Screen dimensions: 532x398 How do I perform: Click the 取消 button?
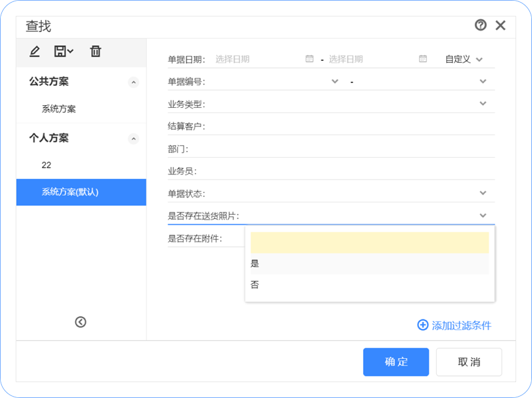click(469, 362)
